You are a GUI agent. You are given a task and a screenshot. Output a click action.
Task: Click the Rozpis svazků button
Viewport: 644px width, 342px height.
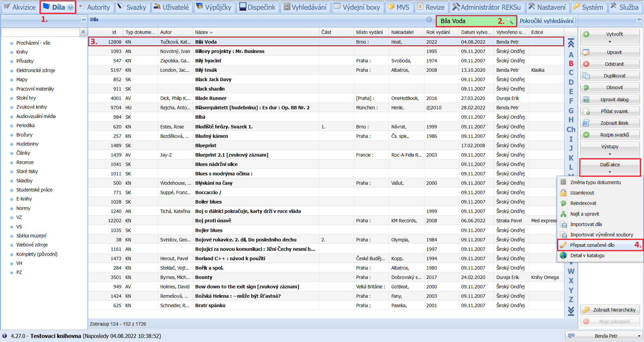tap(610, 135)
